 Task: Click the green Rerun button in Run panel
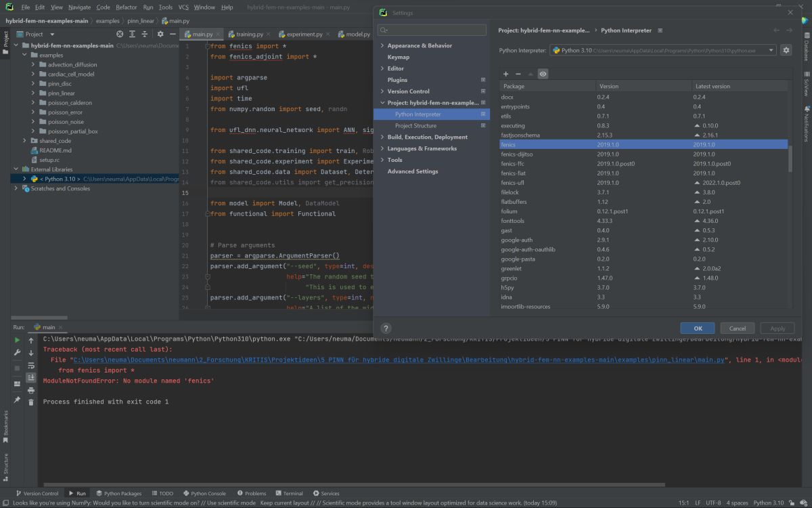[x=18, y=340]
